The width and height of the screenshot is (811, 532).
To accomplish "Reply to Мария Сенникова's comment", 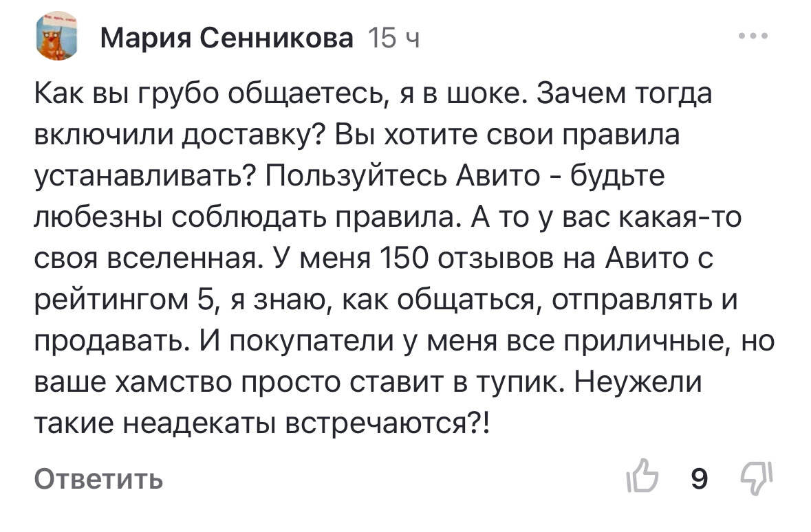I will click(x=98, y=479).
